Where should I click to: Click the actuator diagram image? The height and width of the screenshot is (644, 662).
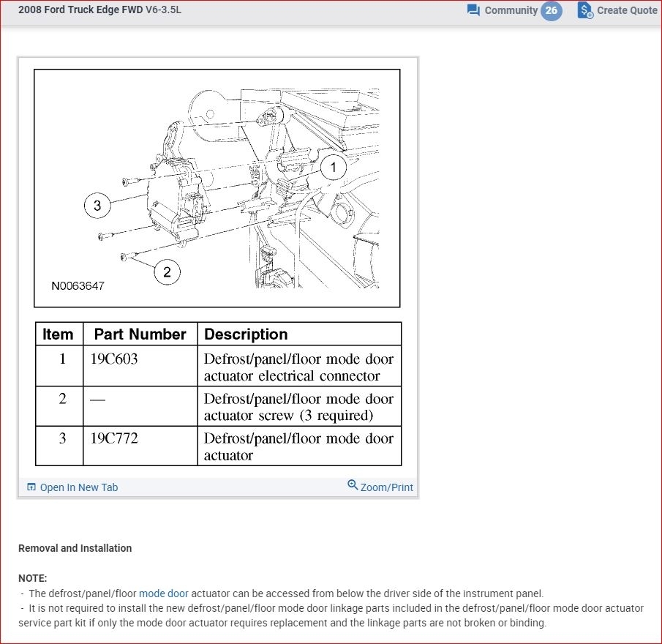click(217, 188)
